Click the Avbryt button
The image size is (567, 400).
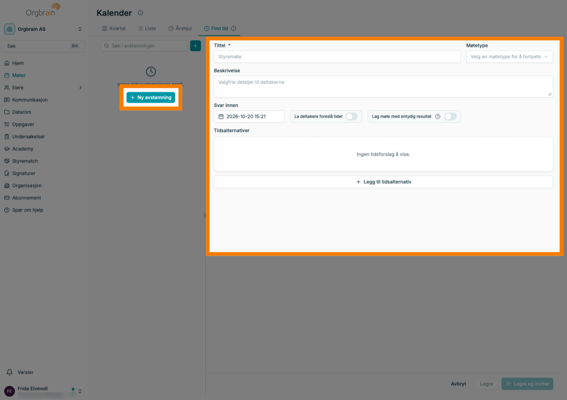click(458, 384)
